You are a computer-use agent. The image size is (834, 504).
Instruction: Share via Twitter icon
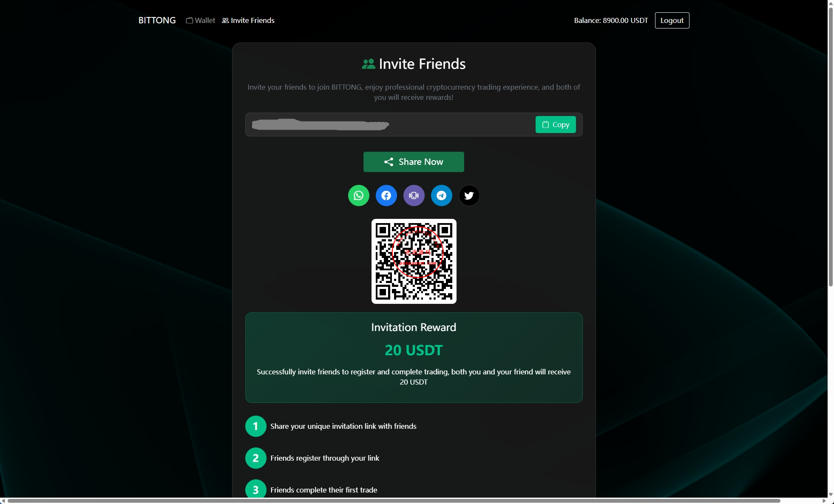469,195
